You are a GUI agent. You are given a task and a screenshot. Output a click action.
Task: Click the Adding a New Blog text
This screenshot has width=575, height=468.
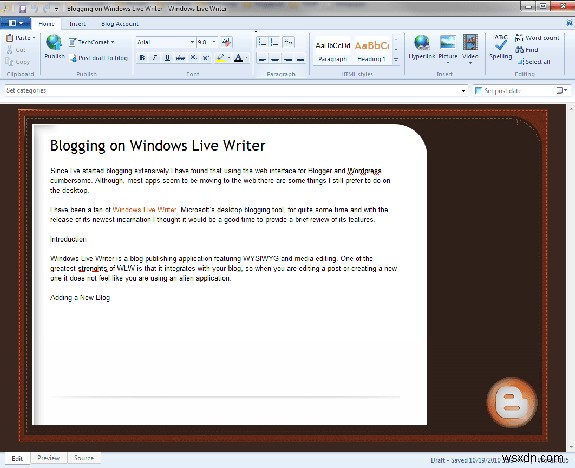point(80,297)
